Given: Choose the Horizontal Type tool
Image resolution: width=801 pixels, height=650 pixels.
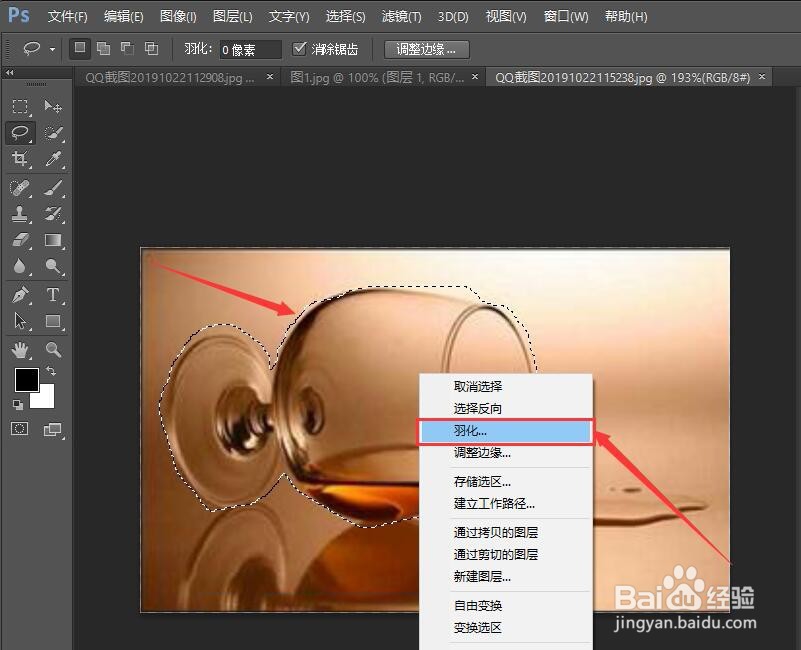Looking at the screenshot, I should point(54,294).
